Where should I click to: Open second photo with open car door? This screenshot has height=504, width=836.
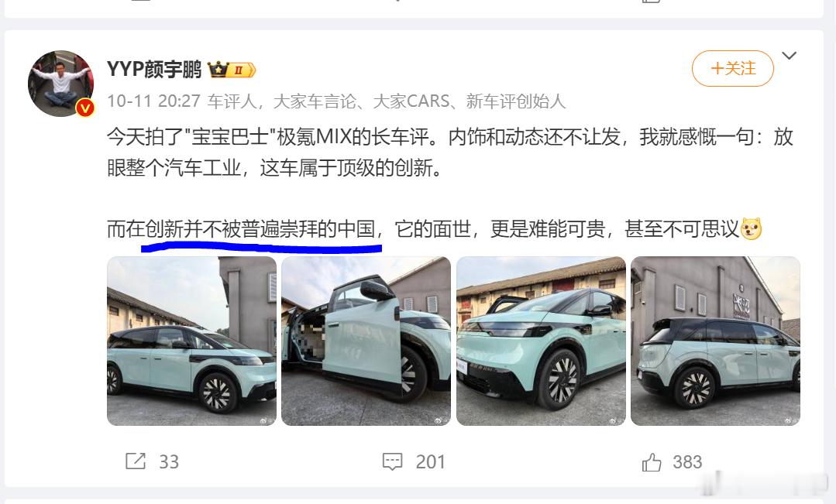366,341
